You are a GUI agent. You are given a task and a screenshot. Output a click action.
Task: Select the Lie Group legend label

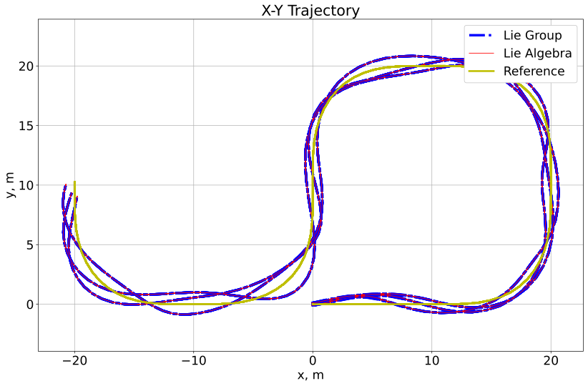[532, 35]
